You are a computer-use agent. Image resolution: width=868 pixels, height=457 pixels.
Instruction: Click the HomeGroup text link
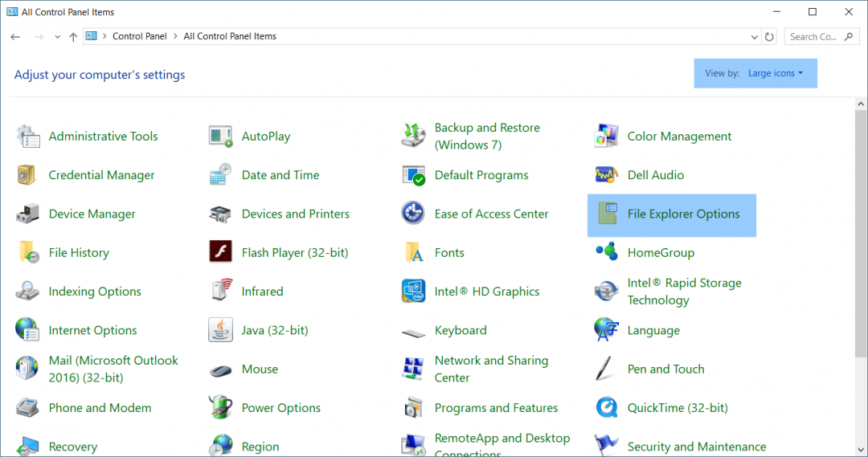coord(661,253)
